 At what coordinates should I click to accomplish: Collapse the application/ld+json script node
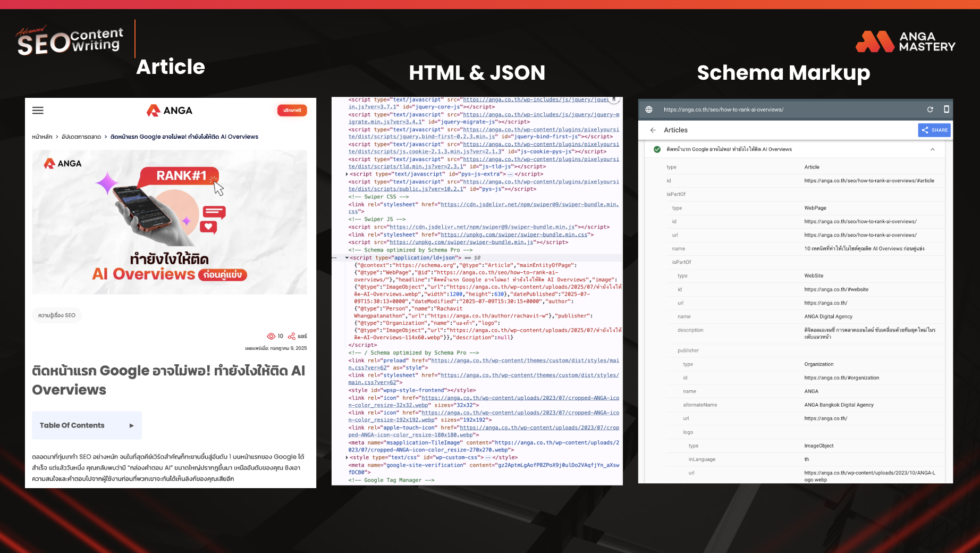click(x=347, y=258)
